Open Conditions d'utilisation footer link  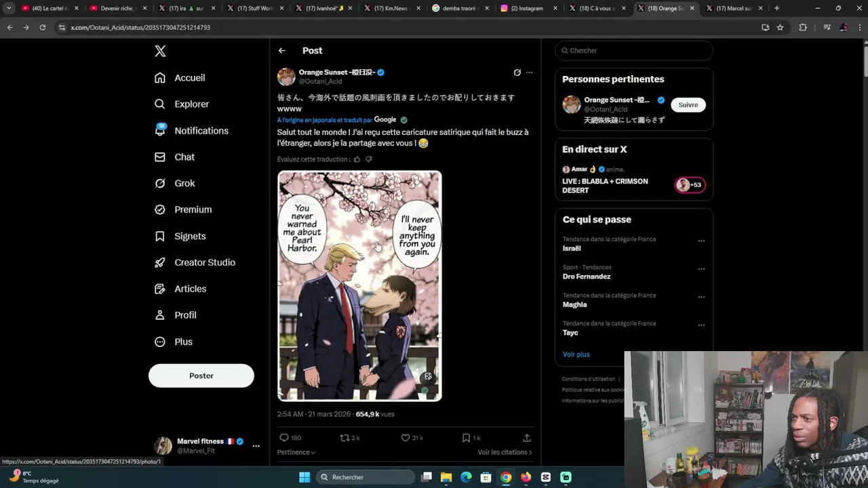pyautogui.click(x=589, y=379)
